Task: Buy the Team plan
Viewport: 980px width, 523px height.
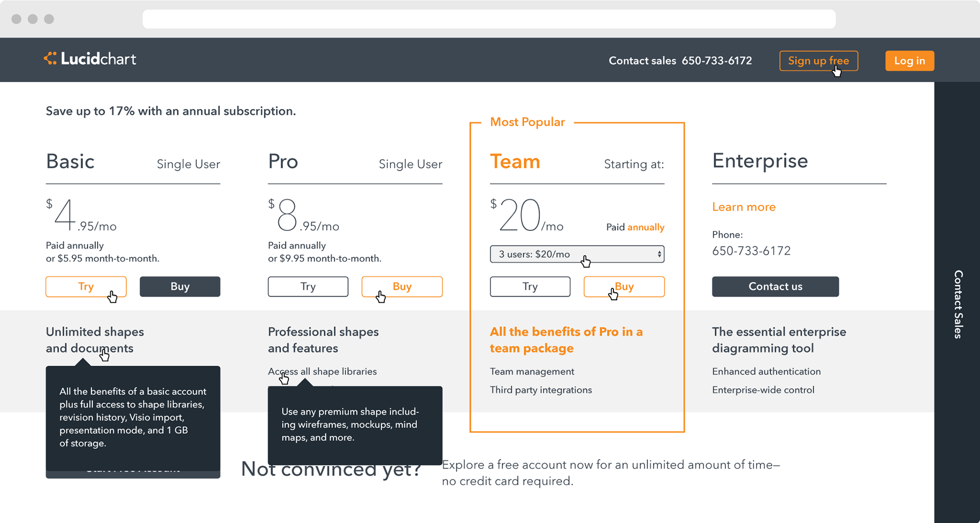Action: coord(624,287)
